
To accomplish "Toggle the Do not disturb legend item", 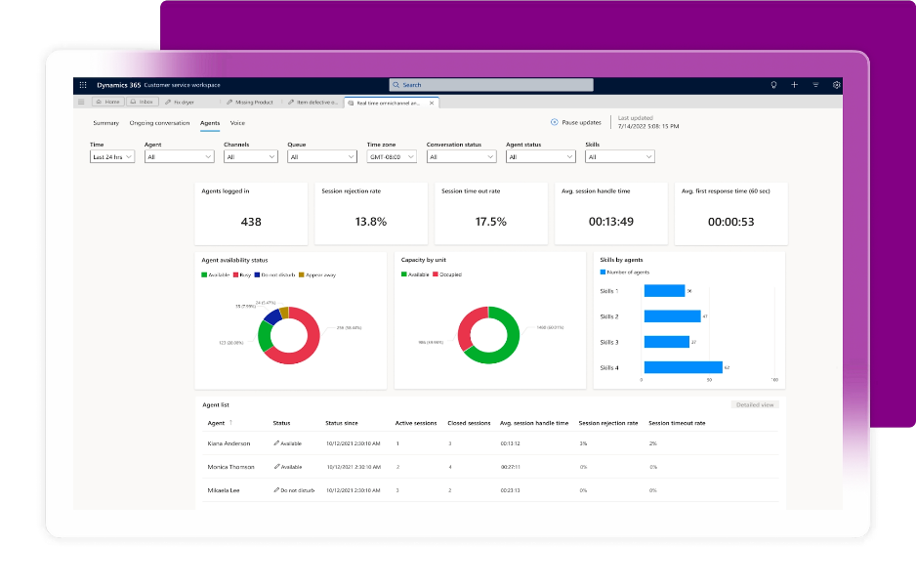I will [x=276, y=274].
